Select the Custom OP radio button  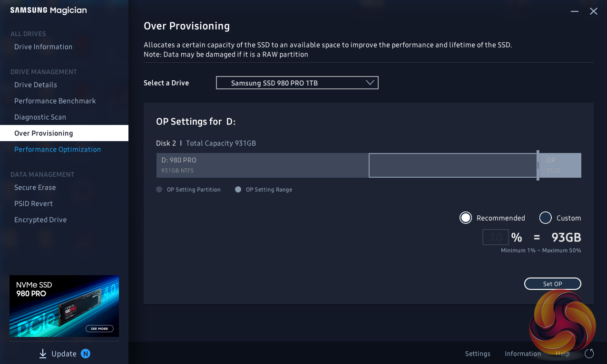click(x=545, y=218)
